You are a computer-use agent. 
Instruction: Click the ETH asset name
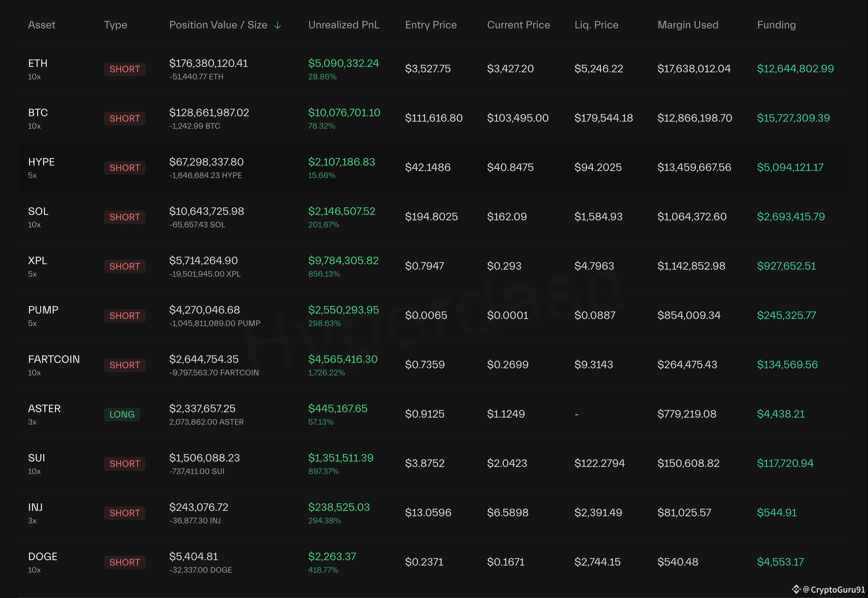[38, 63]
